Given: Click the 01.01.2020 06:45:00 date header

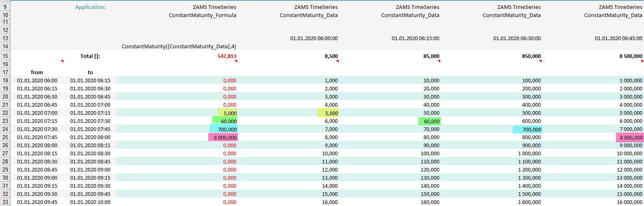Looking at the screenshot, I should point(618,39).
